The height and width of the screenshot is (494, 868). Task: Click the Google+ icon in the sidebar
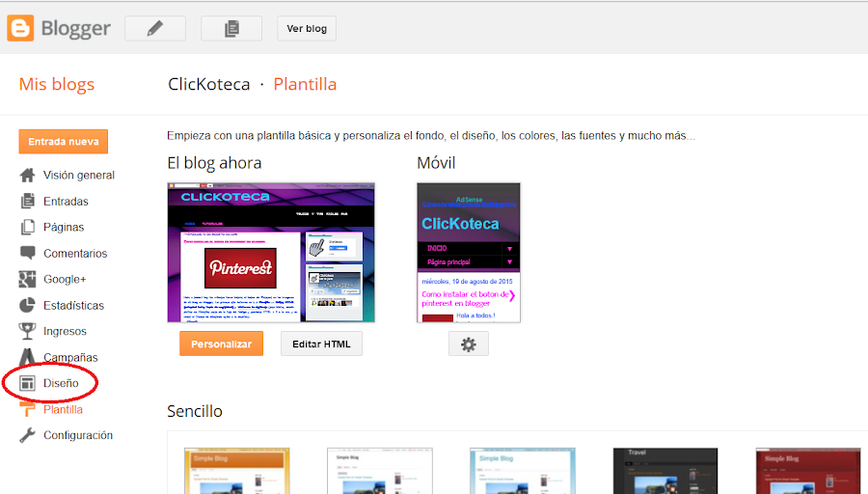click(x=27, y=279)
